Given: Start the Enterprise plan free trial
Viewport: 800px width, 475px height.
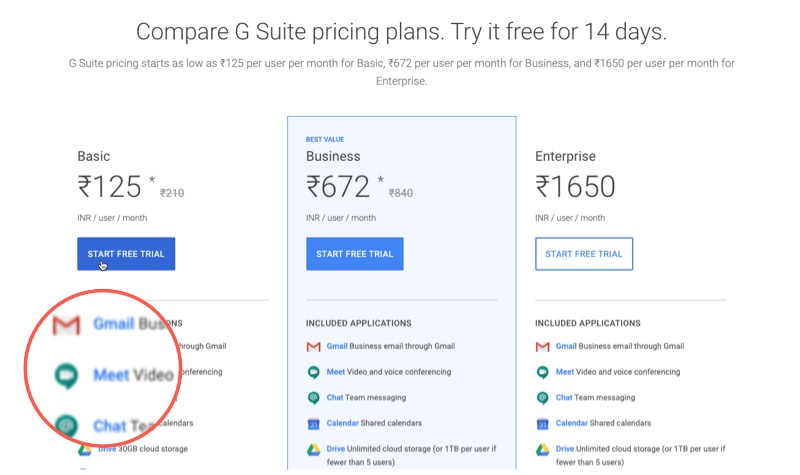Looking at the screenshot, I should [x=584, y=254].
